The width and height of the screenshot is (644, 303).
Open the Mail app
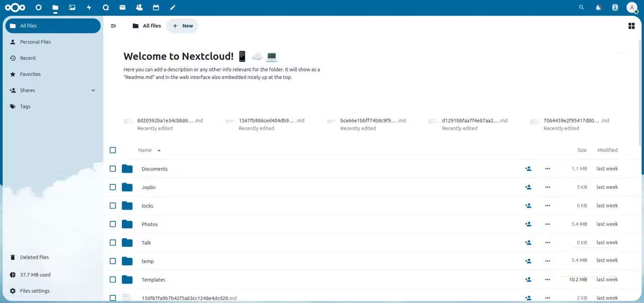(122, 7)
